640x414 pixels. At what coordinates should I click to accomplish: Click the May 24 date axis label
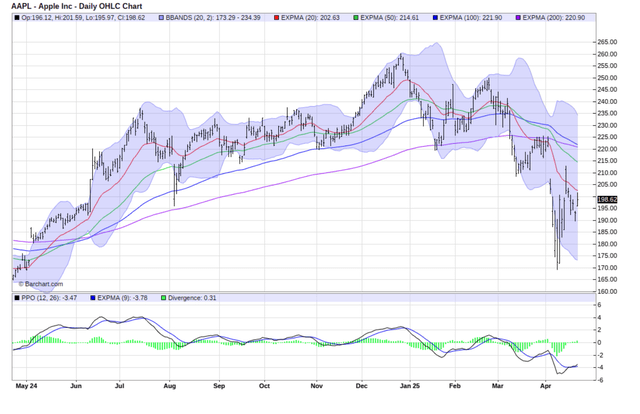coord(26,386)
